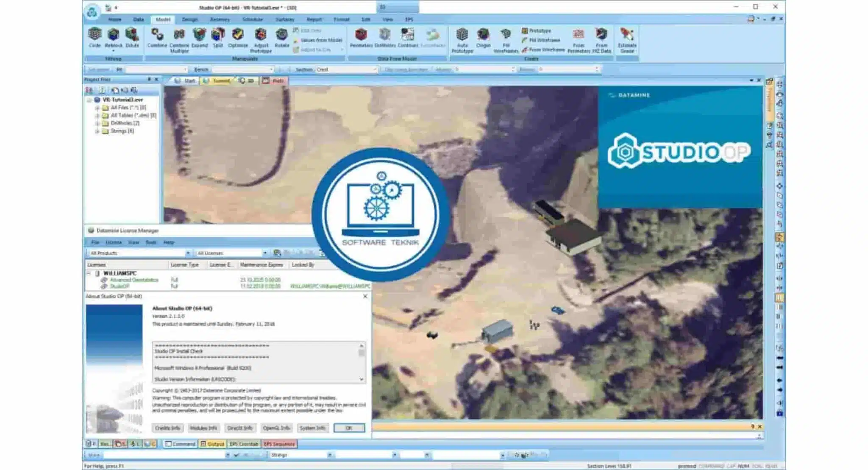Image resolution: width=868 pixels, height=470 pixels.
Task: Click Values from Model command
Action: tap(317, 40)
